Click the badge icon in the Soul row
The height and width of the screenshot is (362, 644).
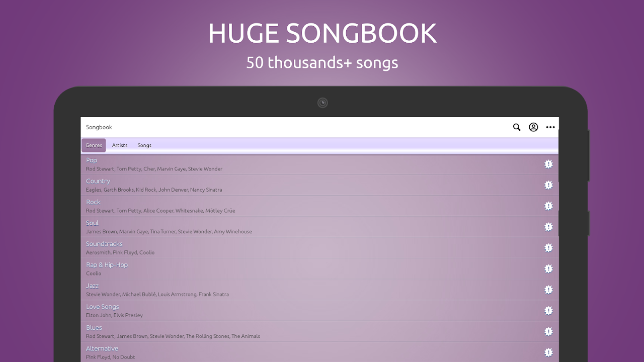(x=548, y=227)
